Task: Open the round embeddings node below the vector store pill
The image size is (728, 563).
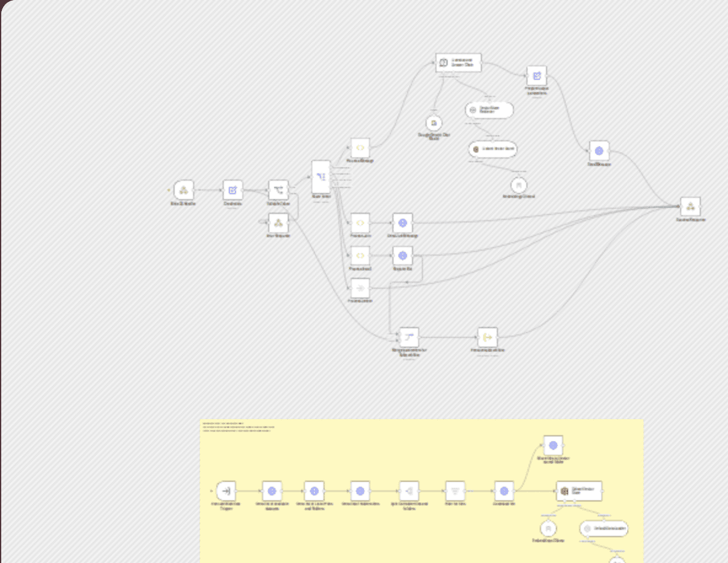Action: (518, 185)
